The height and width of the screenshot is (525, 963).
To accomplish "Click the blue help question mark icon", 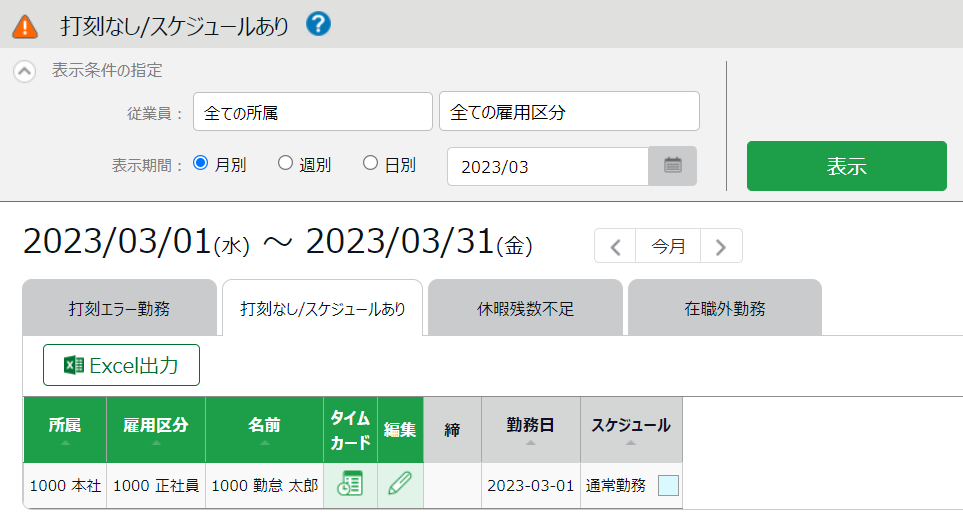I will 318,24.
